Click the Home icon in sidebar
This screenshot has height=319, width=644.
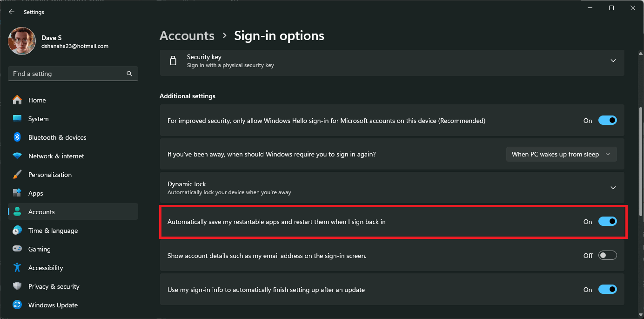coord(17,100)
